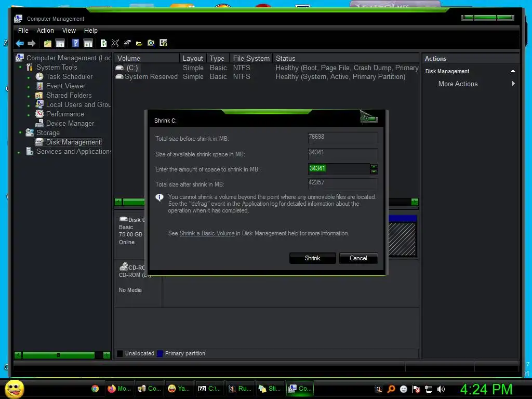Sort by the File System column header

251,58
